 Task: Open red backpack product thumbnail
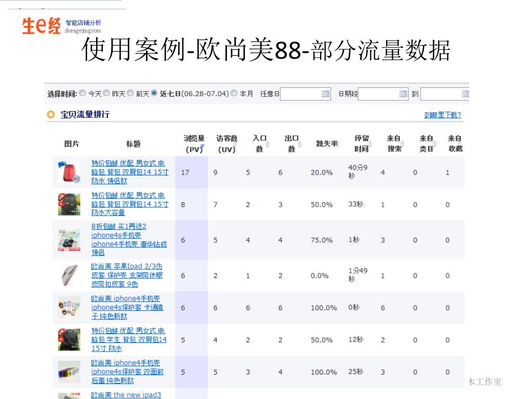pos(69,172)
